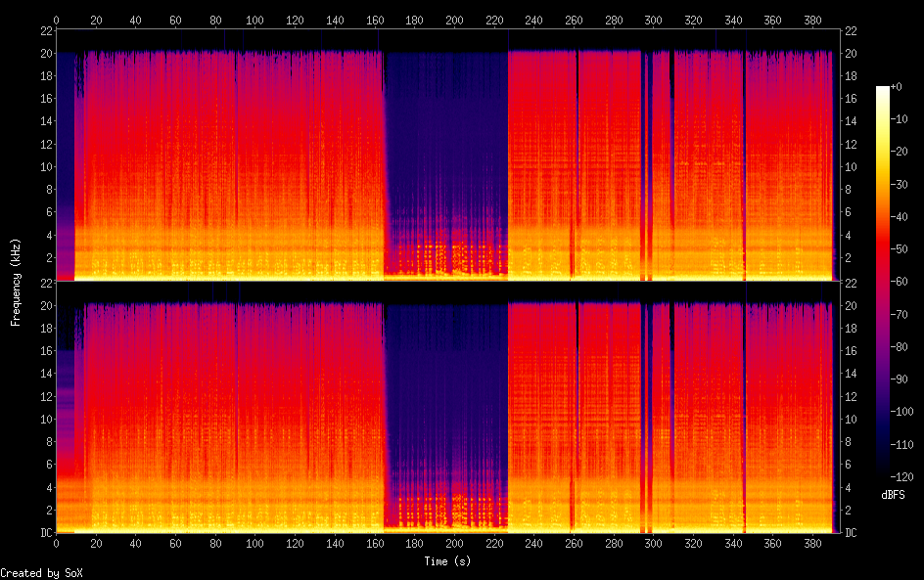Screen dimensions: 924x580
Task: Click the "14" kHz label left of the lower channel
Action: [x=47, y=374]
